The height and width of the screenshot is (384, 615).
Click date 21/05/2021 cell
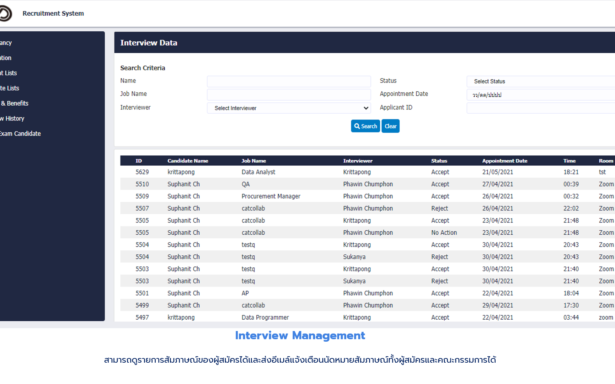tap(497, 172)
